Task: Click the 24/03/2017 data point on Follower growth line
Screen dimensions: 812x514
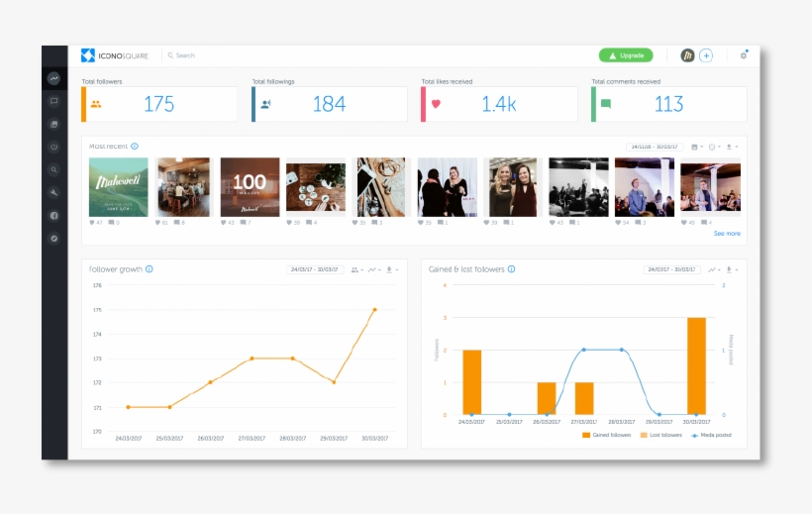Action: [128, 407]
